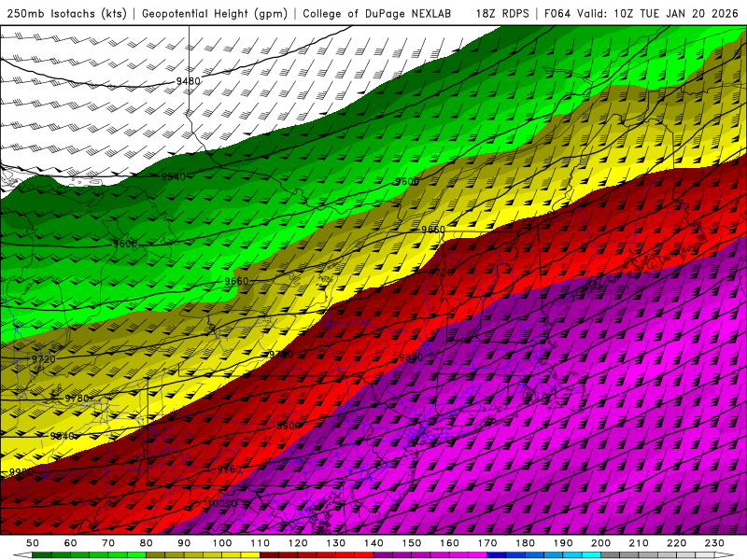747x560 pixels.
Task: Select the 'Geopotential Height (gpm)' header label
Action: click(215, 13)
